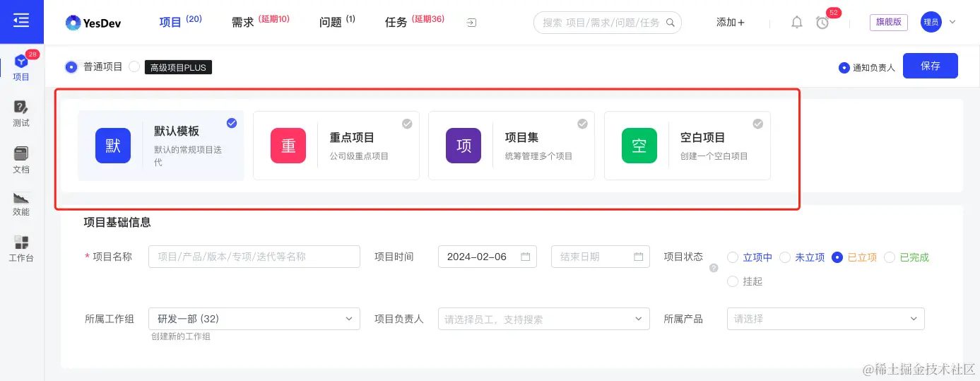Click the export icon next to 任务
Viewport: 980px width, 381px height.
471,23
